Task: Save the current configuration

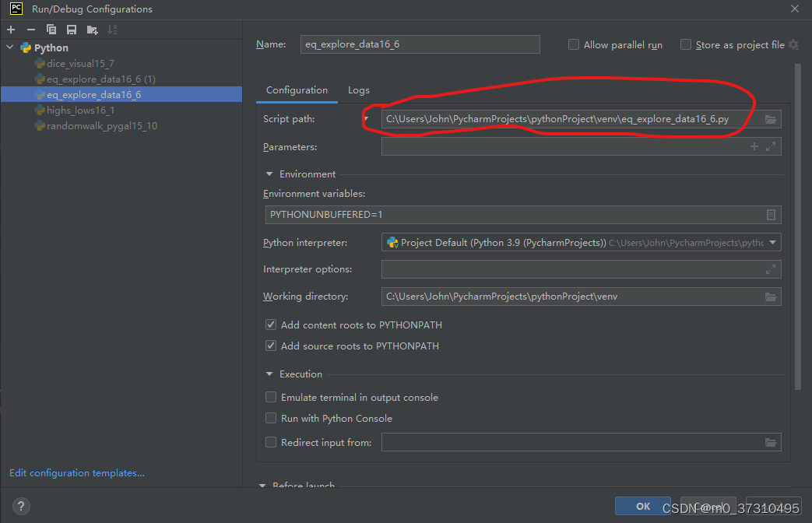Action: coord(71,30)
